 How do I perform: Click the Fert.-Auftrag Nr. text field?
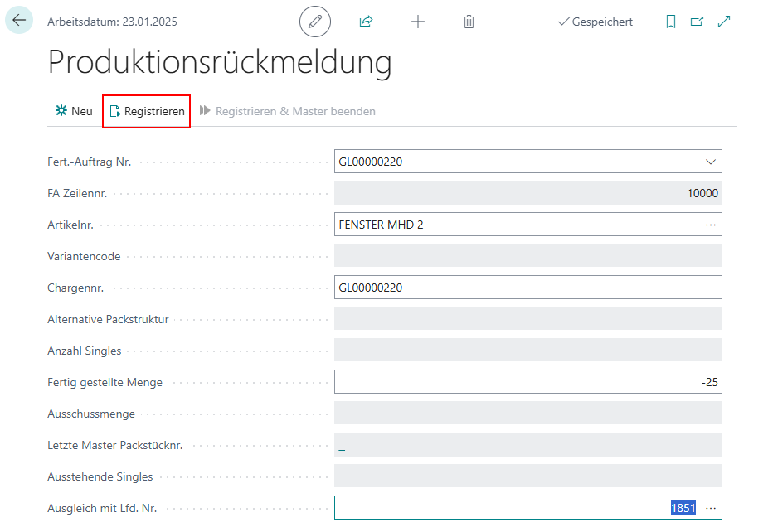click(514, 162)
